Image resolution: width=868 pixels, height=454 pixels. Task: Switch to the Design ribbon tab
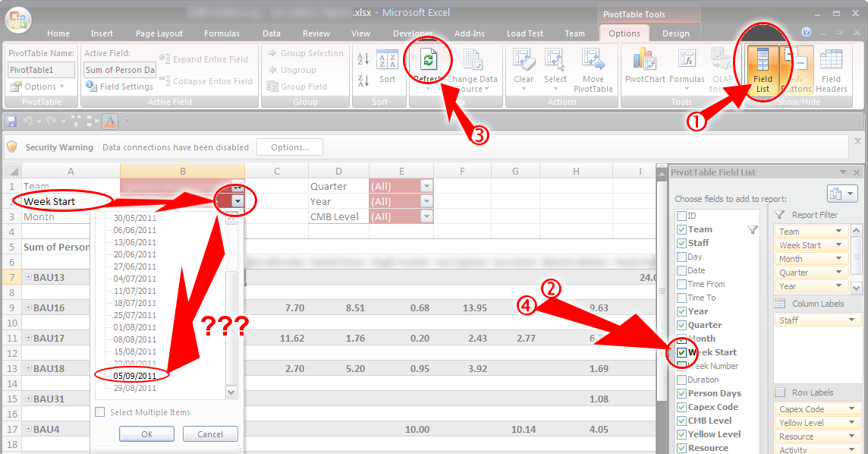coord(675,33)
